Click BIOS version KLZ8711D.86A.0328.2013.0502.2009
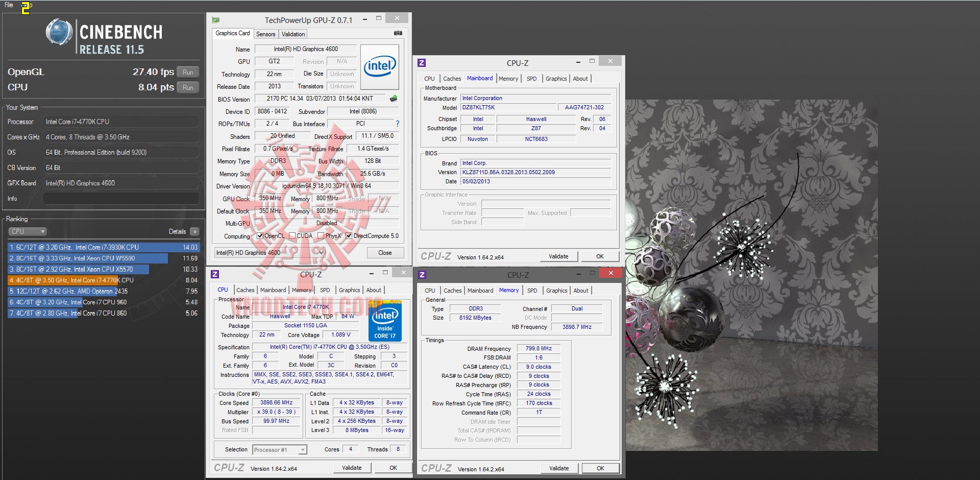 click(535, 172)
